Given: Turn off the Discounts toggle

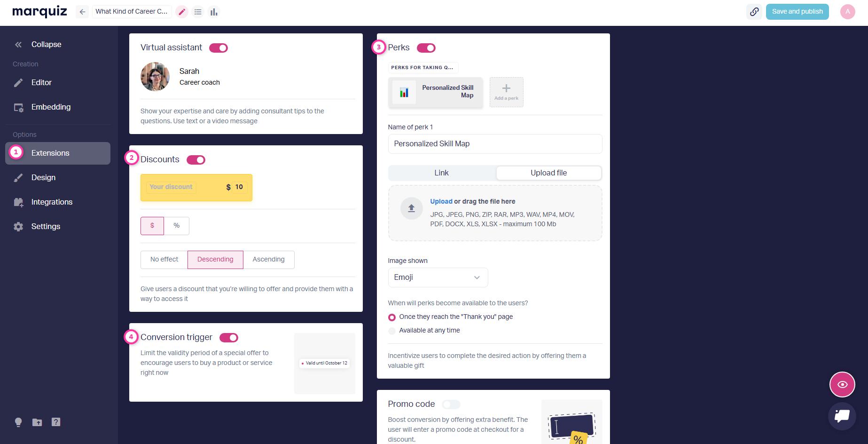Looking at the screenshot, I should point(196,160).
